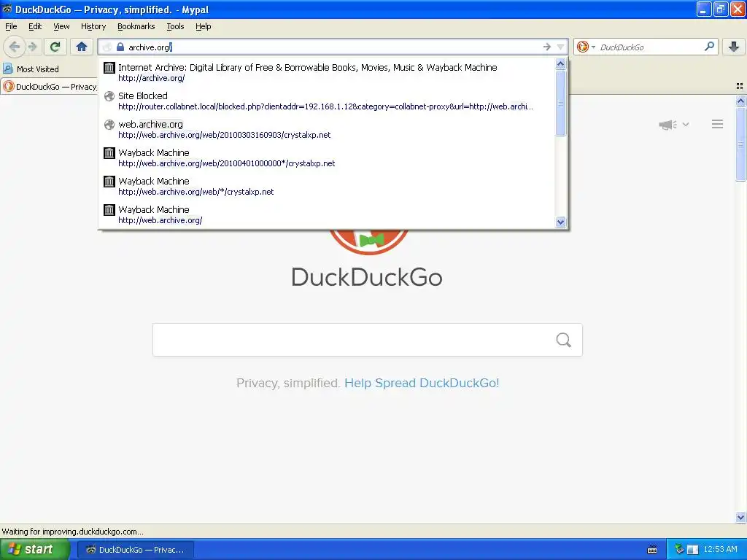Click the network tray icon
The image size is (747, 560).
point(679,549)
